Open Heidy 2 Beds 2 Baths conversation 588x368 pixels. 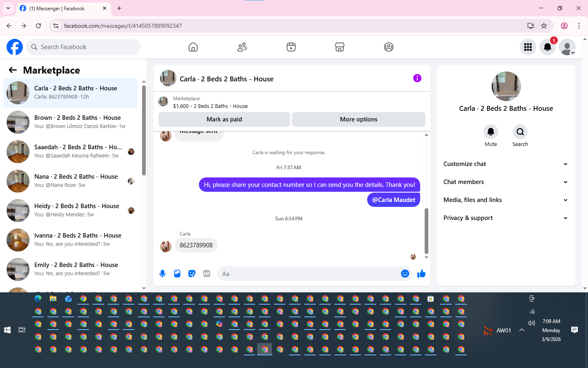71,211
